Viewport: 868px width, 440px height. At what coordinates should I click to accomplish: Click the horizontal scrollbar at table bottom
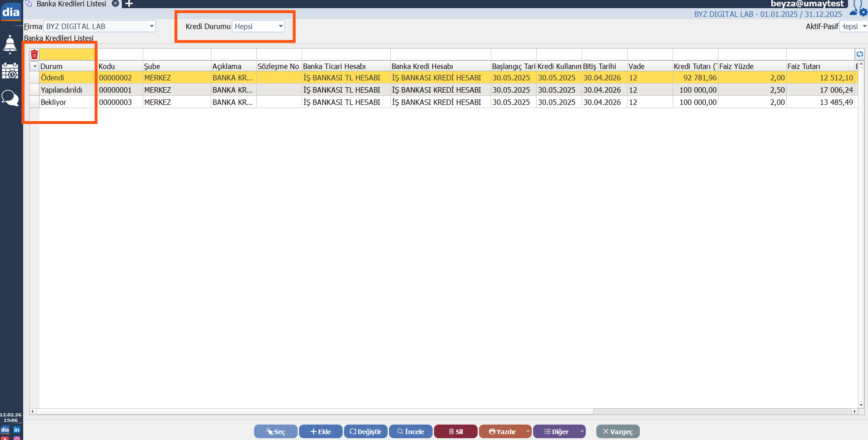(x=314, y=411)
